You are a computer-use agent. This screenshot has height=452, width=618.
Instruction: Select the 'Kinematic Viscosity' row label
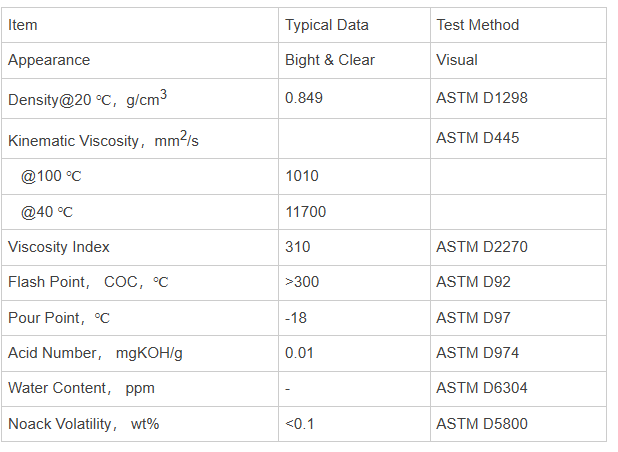tap(140, 139)
